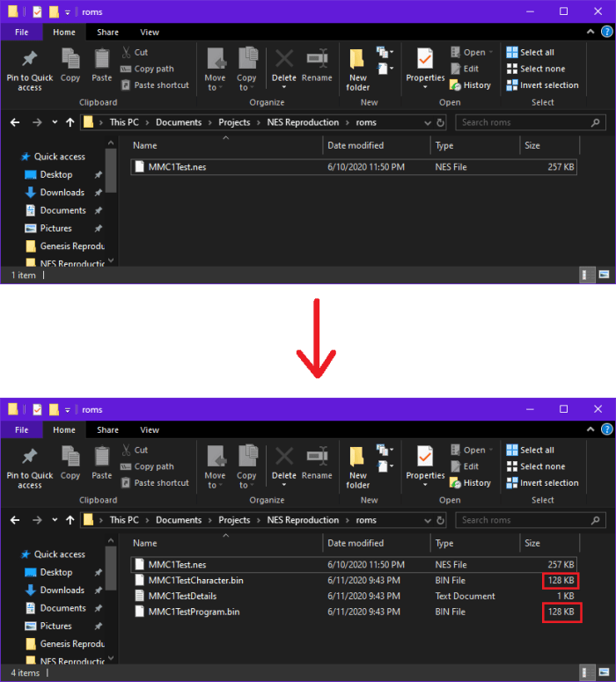Switch to details view in upper window status bar

[x=587, y=275]
